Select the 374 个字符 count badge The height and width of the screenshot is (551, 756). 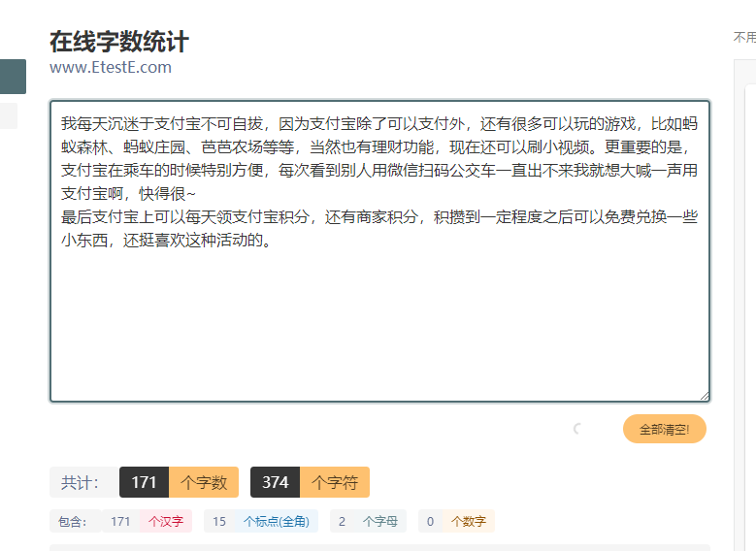[310, 482]
